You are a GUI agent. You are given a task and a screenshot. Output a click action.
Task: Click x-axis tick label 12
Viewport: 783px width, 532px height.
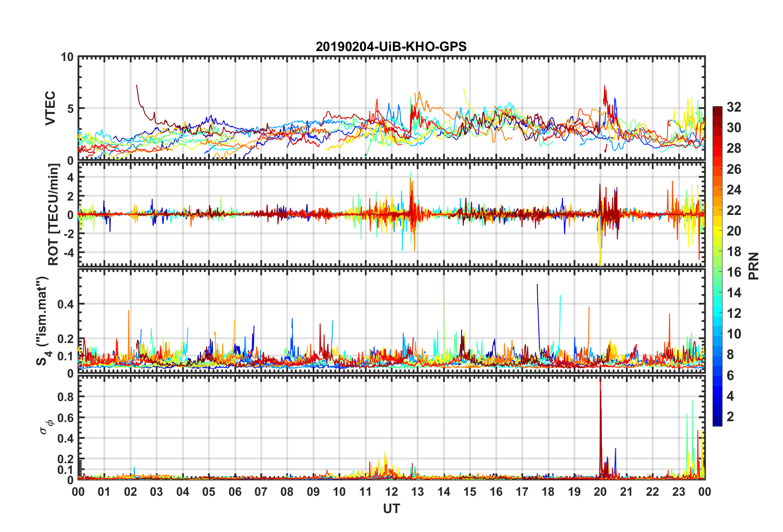[x=391, y=492]
